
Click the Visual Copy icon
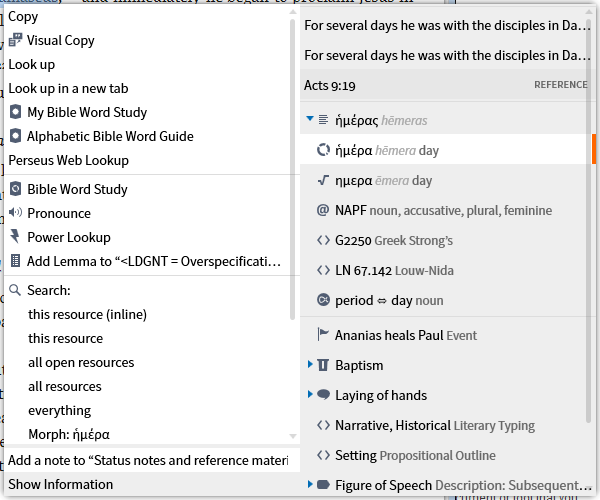[16, 40]
